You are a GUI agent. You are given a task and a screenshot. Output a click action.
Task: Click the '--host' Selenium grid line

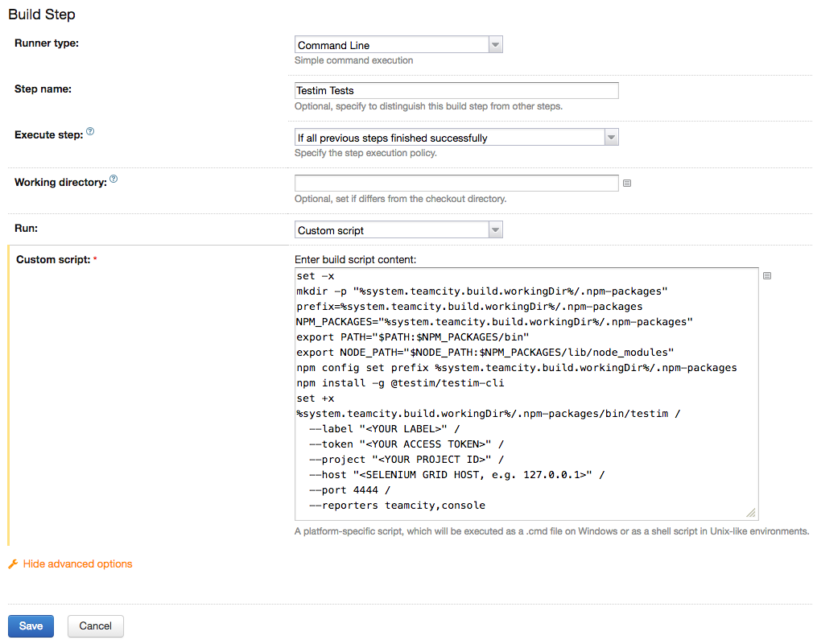point(456,474)
